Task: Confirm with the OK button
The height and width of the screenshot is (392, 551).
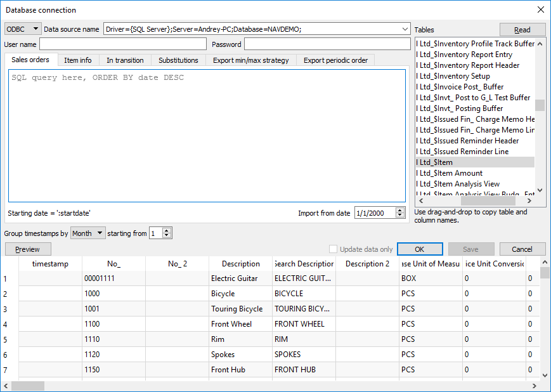Action: 419,249
